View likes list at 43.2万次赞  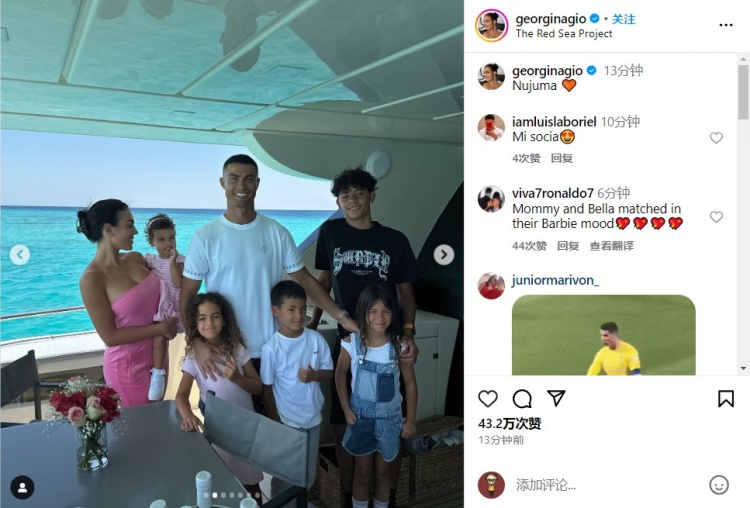pyautogui.click(x=509, y=423)
